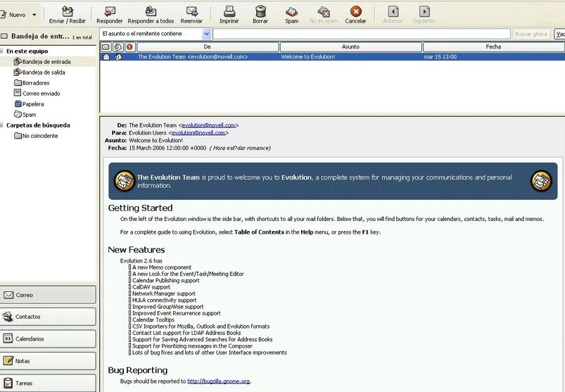Click the Vaciar clear button

point(559,34)
